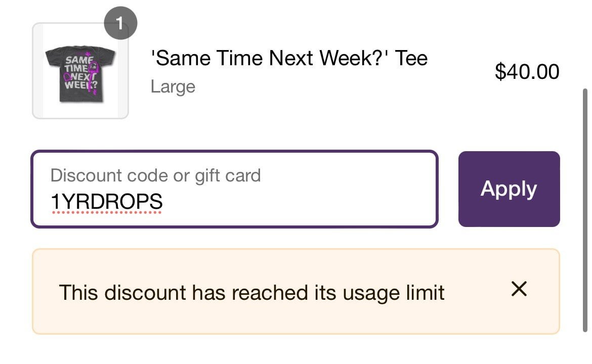Image resolution: width=592 pixels, height=364 pixels.
Task: Click the quantity badge showing 1
Action: click(x=120, y=23)
